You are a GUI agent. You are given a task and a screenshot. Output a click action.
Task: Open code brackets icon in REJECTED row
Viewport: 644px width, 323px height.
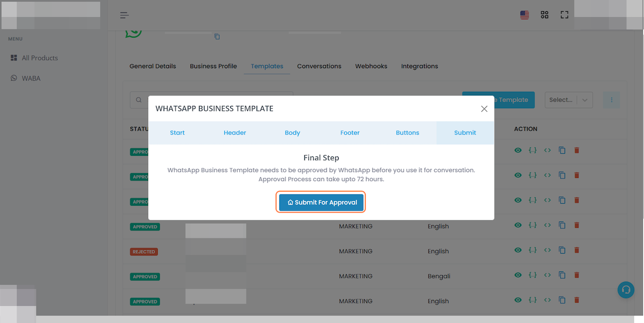coord(547,250)
